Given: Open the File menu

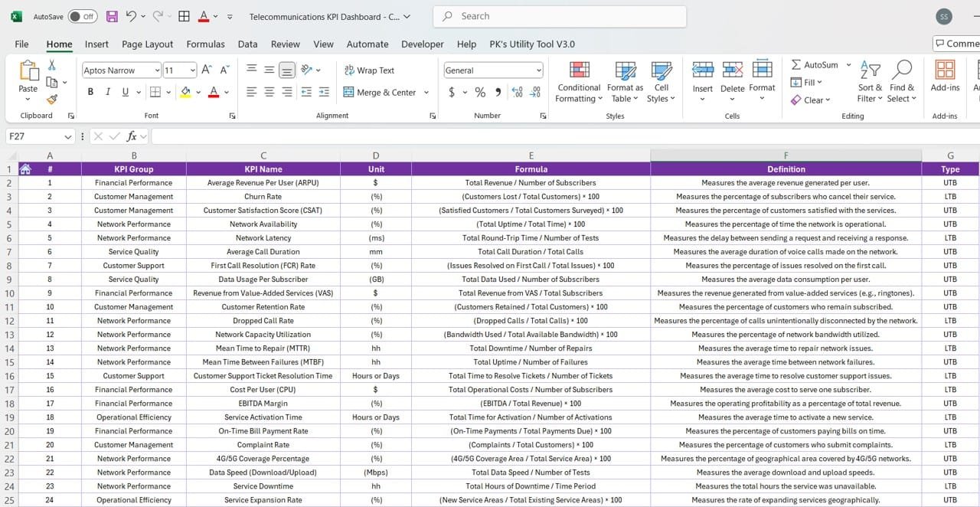Looking at the screenshot, I should pos(21,44).
